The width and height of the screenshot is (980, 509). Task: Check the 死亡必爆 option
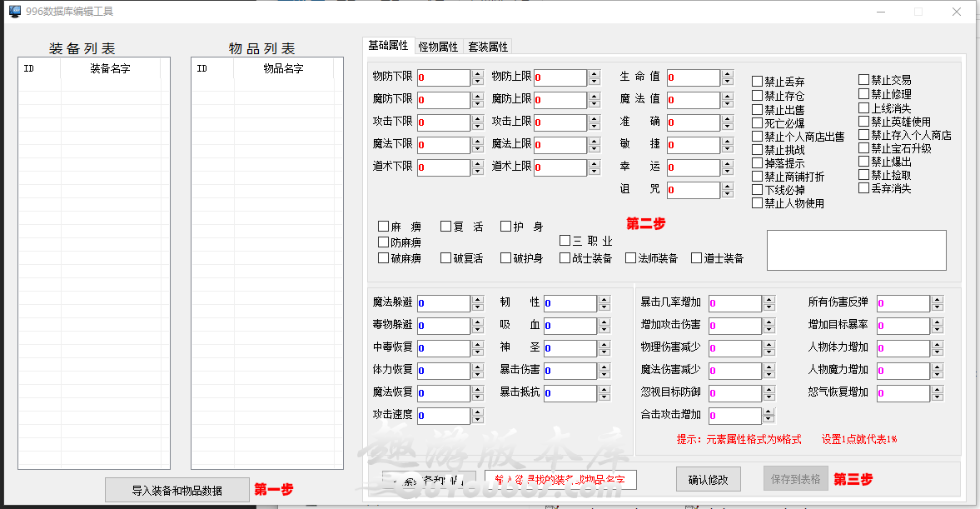click(757, 122)
